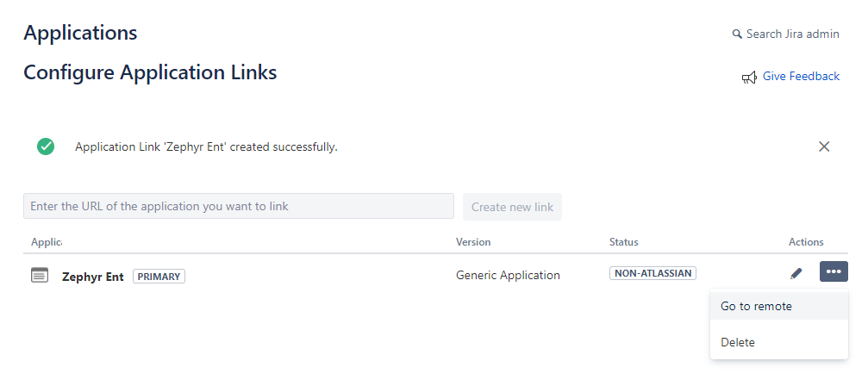
Task: Click the green success checkmark icon
Action: click(x=46, y=146)
